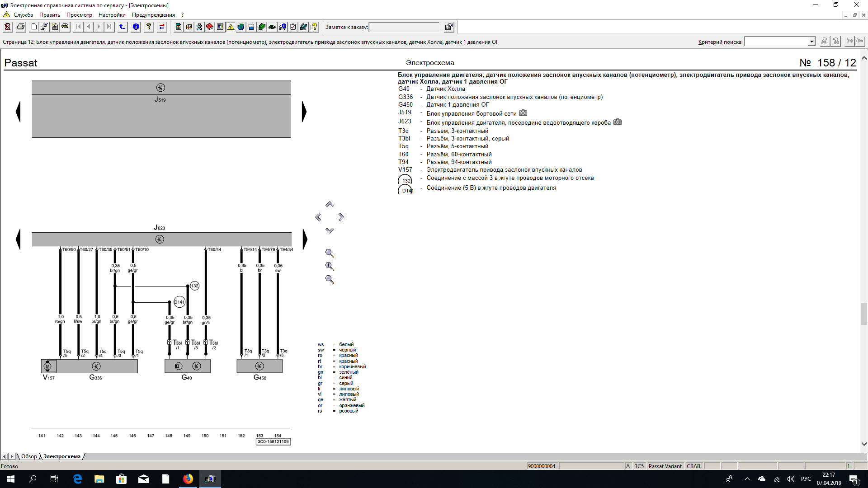Image resolution: width=868 pixels, height=488 pixels.
Task: Zoom out of the wiring diagram
Action: click(330, 279)
